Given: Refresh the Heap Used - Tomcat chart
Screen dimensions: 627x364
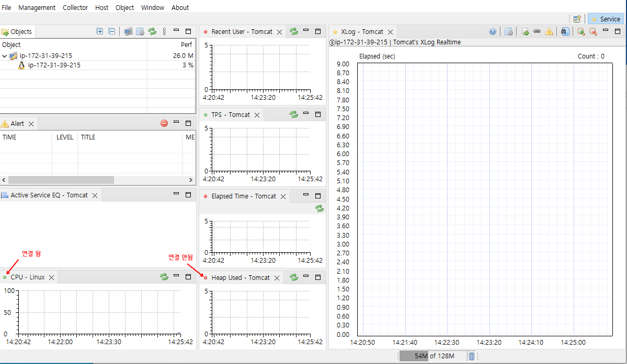Looking at the screenshot, I should [x=294, y=277].
